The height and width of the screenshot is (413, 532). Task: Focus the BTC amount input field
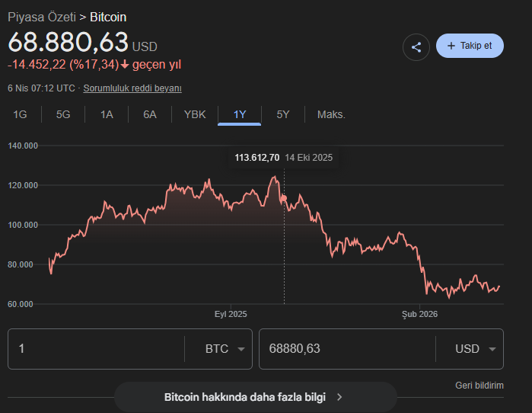click(96, 349)
